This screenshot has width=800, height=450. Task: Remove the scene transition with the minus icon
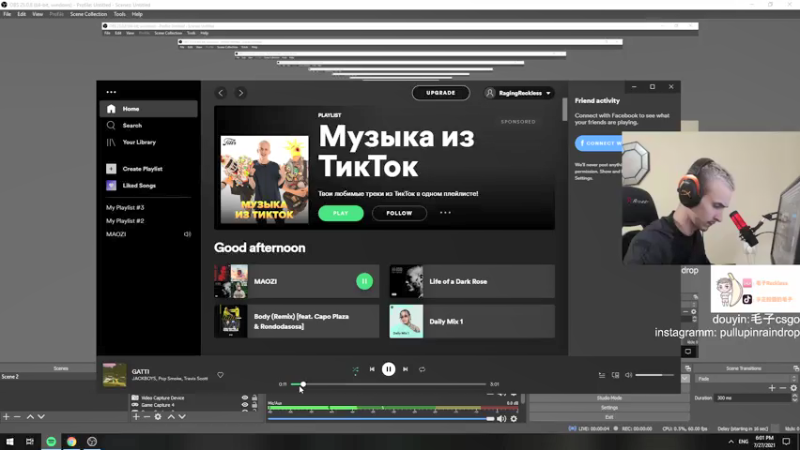click(x=783, y=388)
